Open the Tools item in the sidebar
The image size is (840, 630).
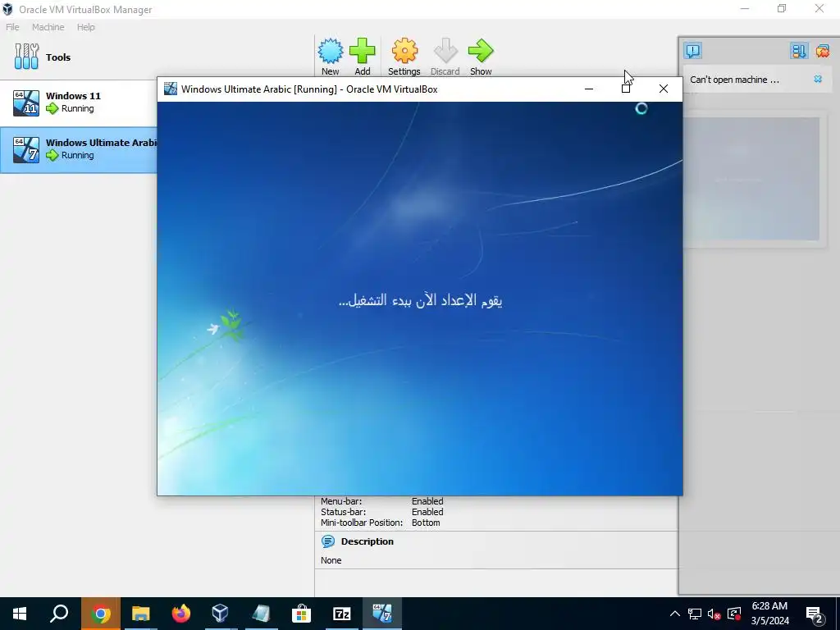(x=43, y=57)
